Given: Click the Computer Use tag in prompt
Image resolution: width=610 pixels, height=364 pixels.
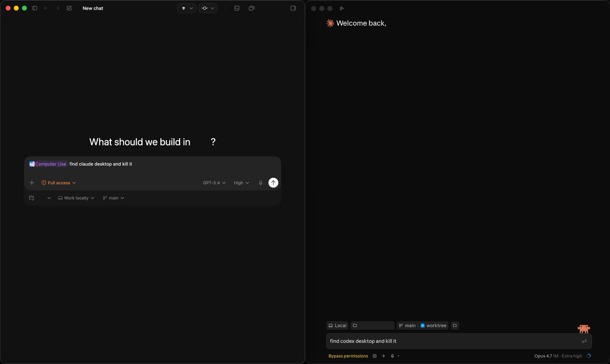Looking at the screenshot, I should tap(48, 164).
